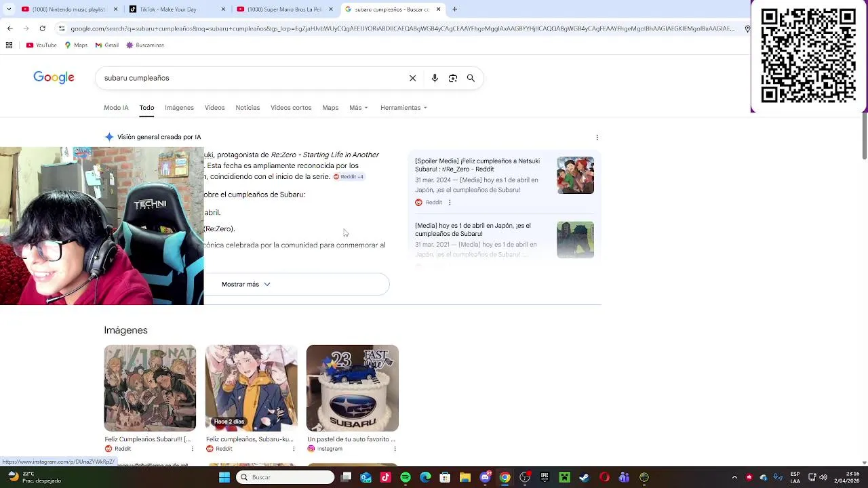The height and width of the screenshot is (488, 868).
Task: Click the page vertical scrollbar thumb
Action: click(864, 136)
